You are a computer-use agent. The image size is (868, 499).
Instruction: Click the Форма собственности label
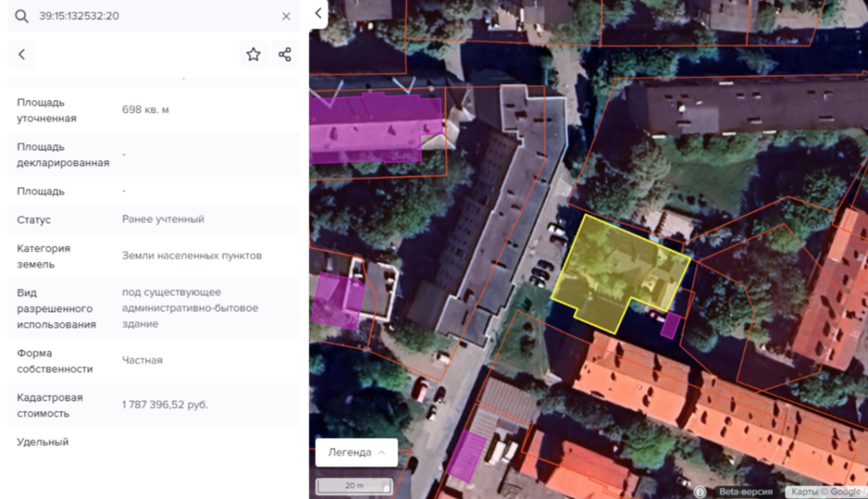click(x=55, y=361)
